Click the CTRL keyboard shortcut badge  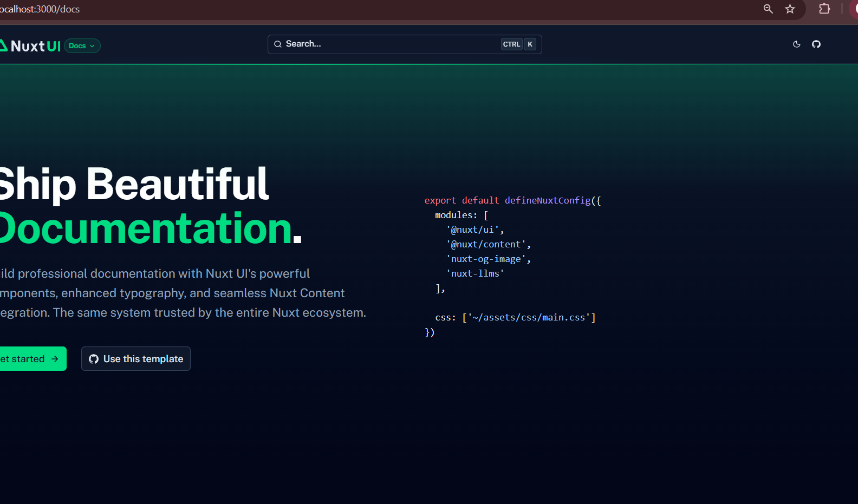(511, 44)
